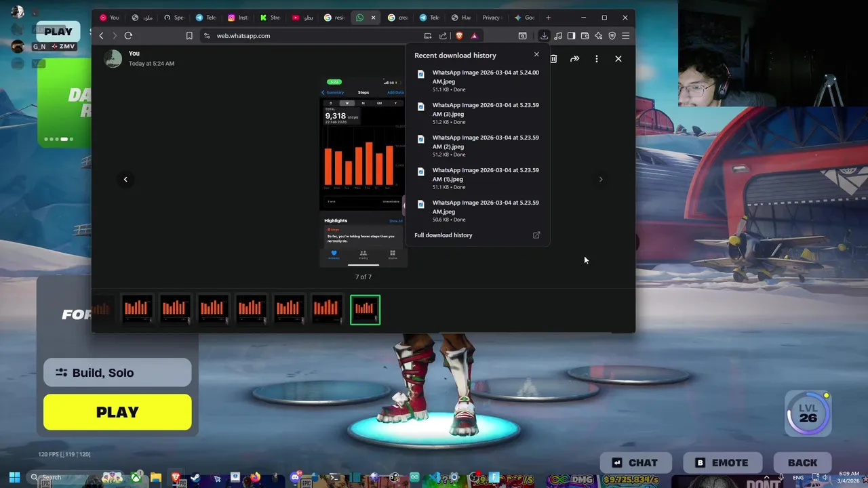Image resolution: width=868 pixels, height=488 pixels.
Task: Open Fortnite CHAT button
Action: tap(635, 463)
